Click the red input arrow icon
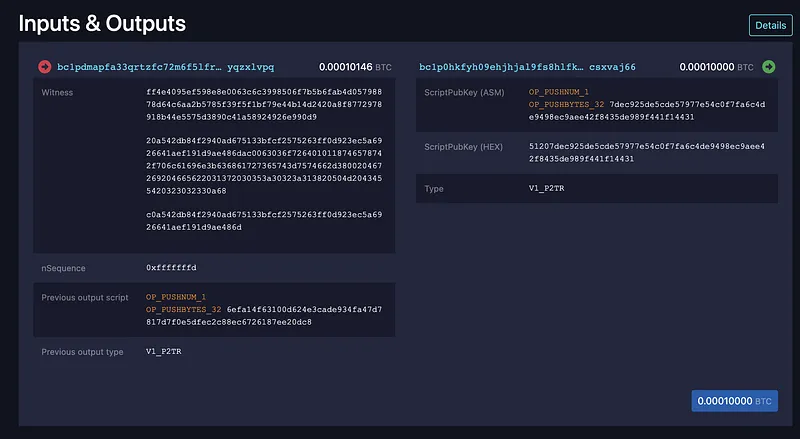 pyautogui.click(x=45, y=67)
